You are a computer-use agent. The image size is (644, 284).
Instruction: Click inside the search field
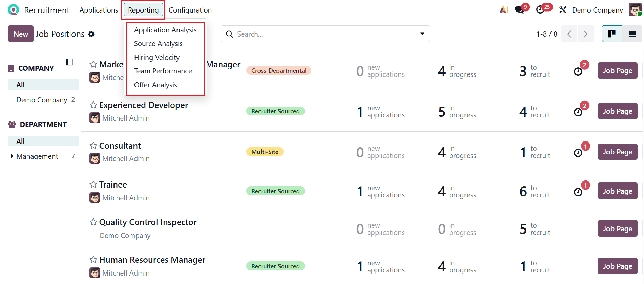click(x=322, y=34)
